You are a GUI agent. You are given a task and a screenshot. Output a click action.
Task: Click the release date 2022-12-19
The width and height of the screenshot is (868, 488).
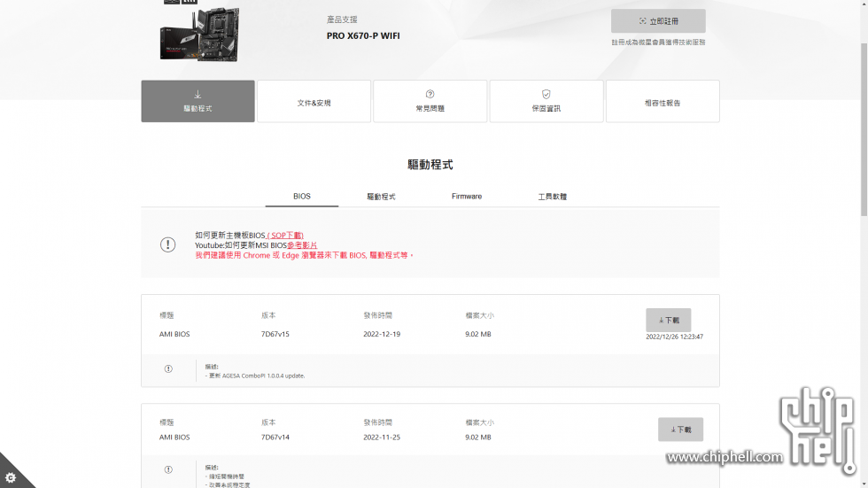click(382, 334)
